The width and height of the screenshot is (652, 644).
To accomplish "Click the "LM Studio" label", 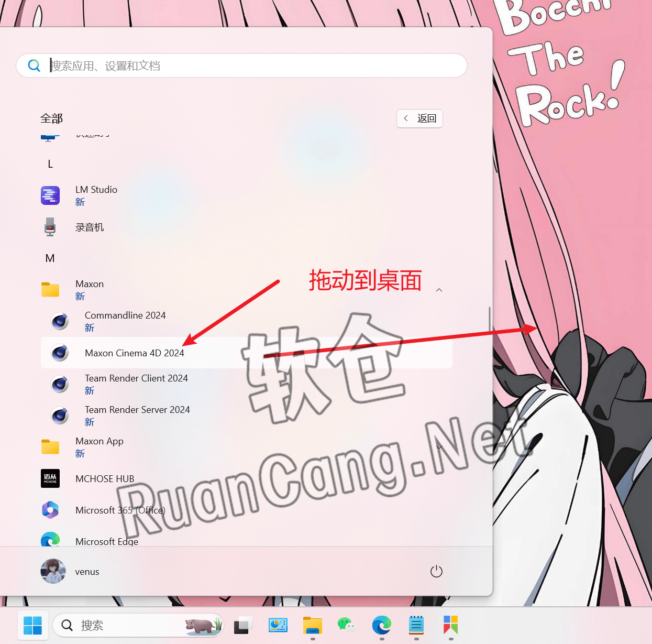I will (96, 190).
